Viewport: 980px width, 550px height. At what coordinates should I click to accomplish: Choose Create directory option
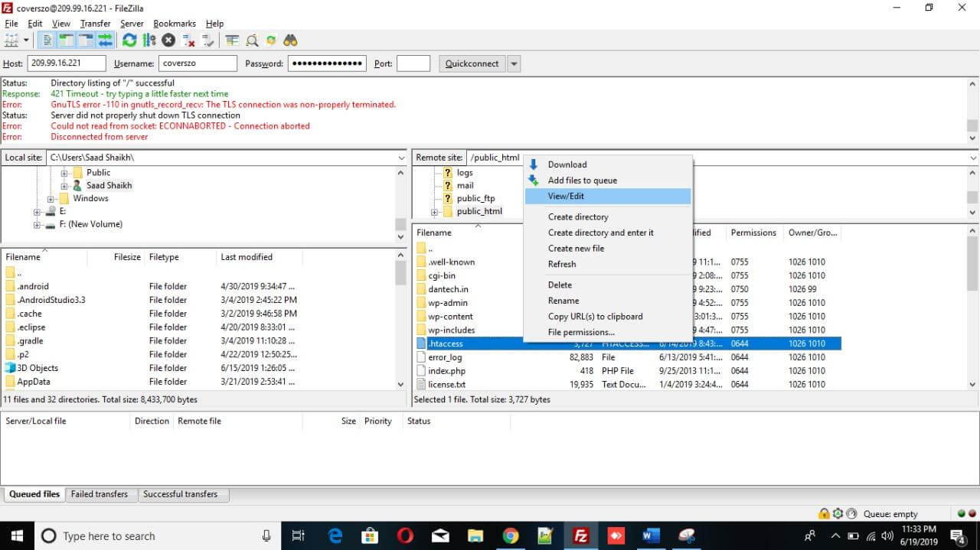(608, 217)
